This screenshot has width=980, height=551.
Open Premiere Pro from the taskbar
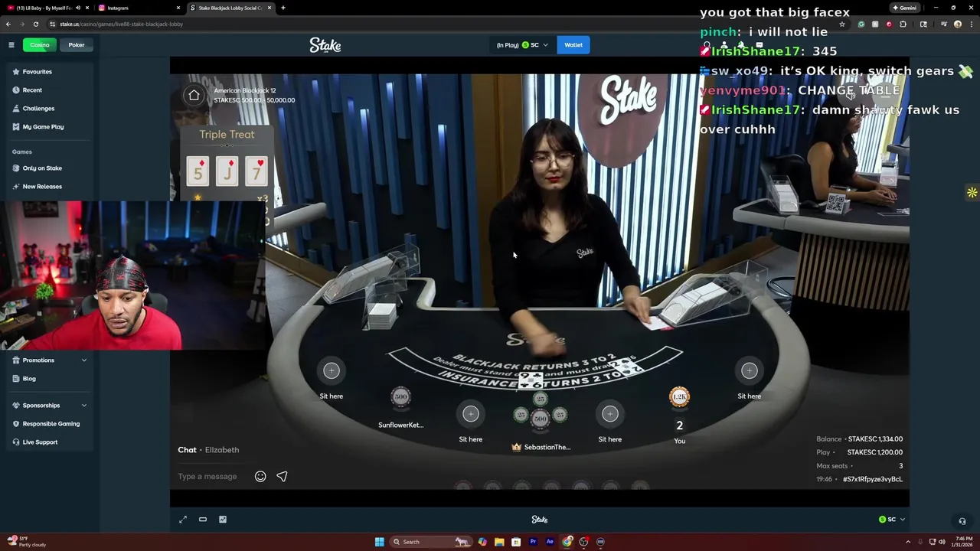[x=533, y=542]
